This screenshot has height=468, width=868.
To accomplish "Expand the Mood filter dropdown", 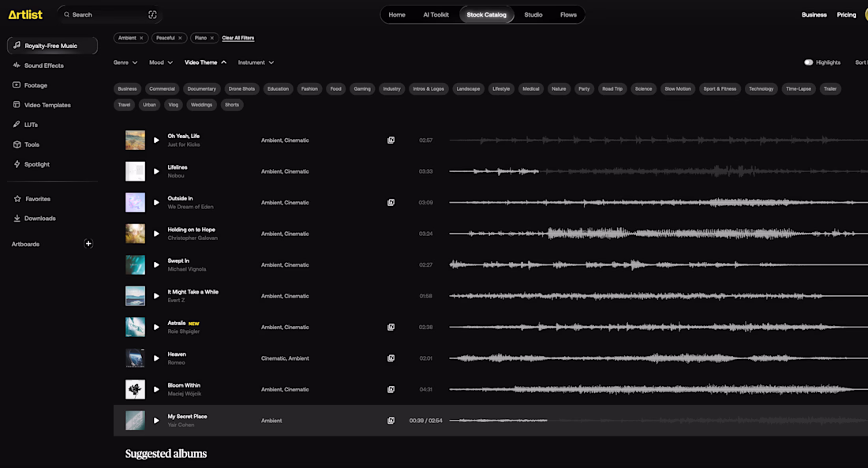I will [161, 62].
